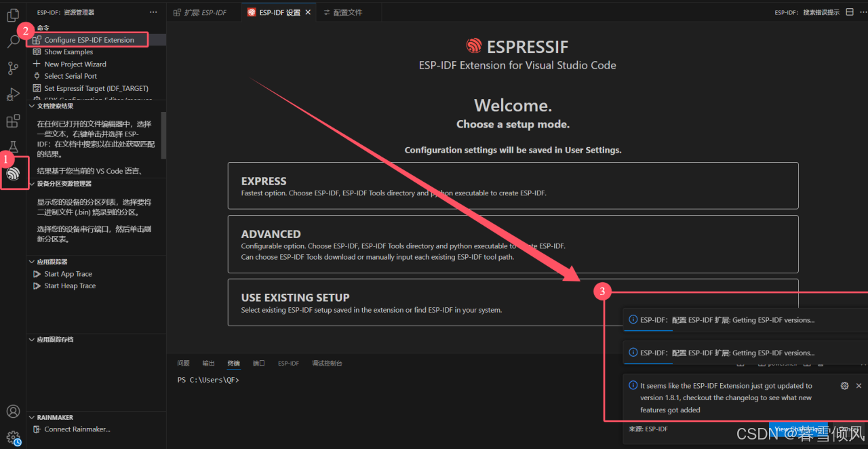Open the 问题 panel tab
The height and width of the screenshot is (449, 868).
pyautogui.click(x=183, y=364)
